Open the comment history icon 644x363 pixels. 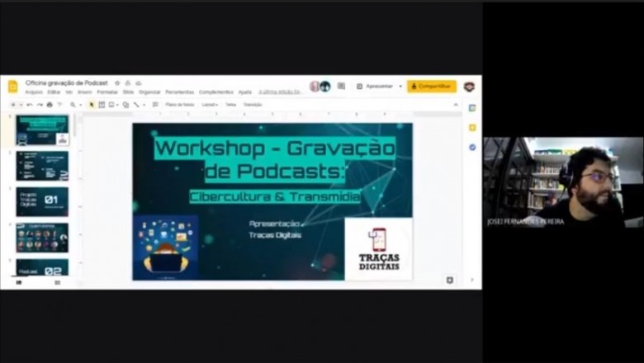pyautogui.click(x=341, y=86)
